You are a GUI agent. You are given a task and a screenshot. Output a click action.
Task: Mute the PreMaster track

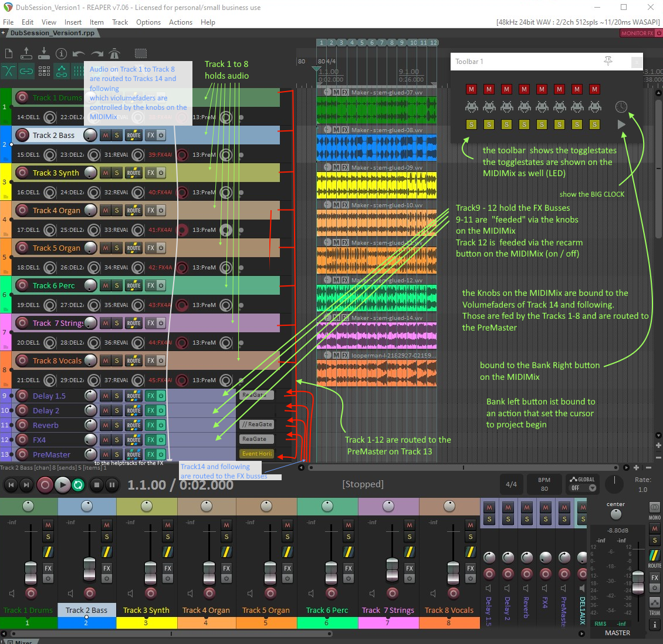tap(105, 454)
